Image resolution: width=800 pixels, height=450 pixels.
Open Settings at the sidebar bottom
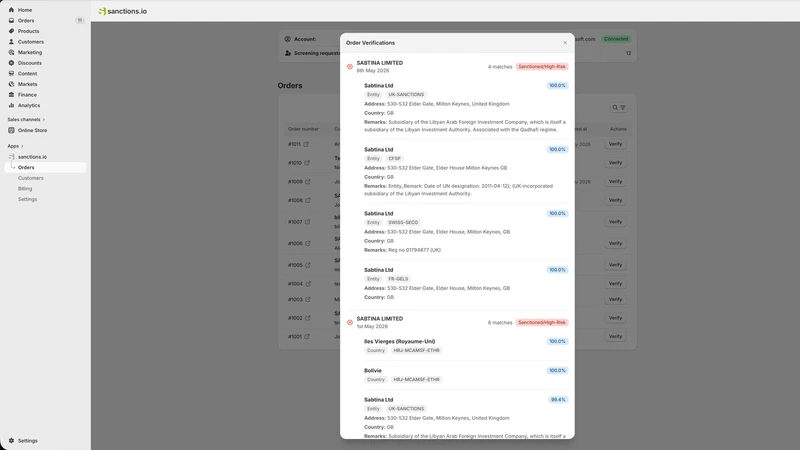tap(28, 441)
